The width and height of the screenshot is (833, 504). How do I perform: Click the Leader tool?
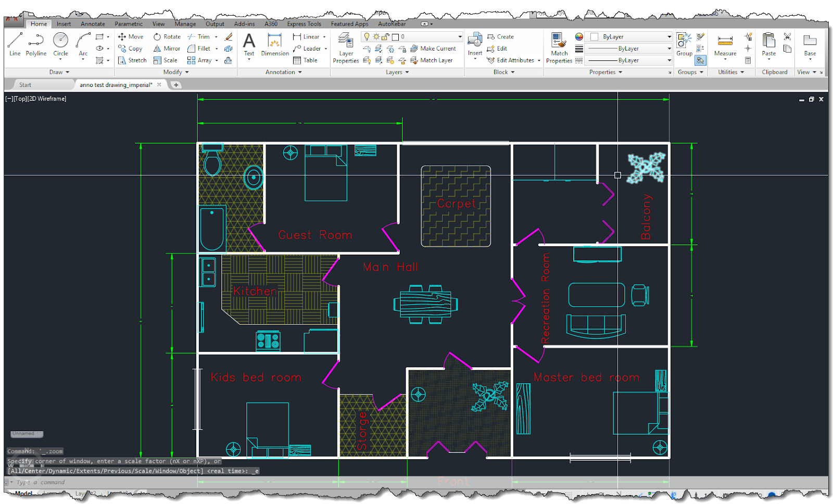point(307,48)
